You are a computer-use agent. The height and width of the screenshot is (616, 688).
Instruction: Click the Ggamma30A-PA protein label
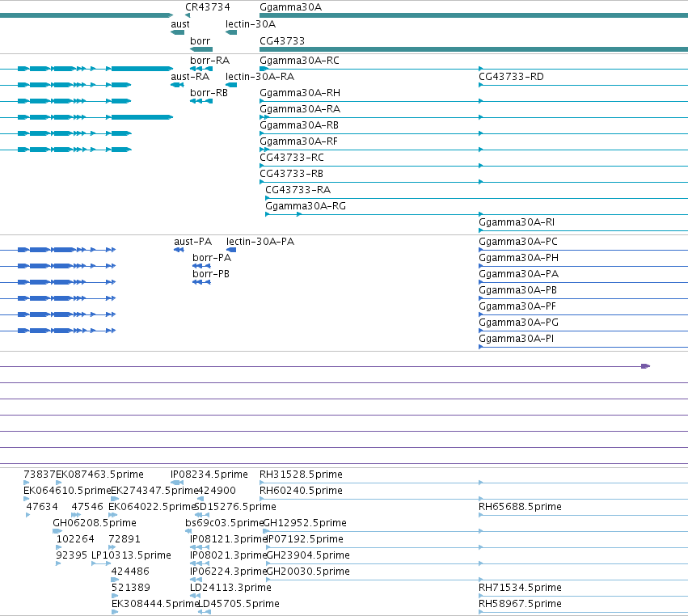point(519,274)
